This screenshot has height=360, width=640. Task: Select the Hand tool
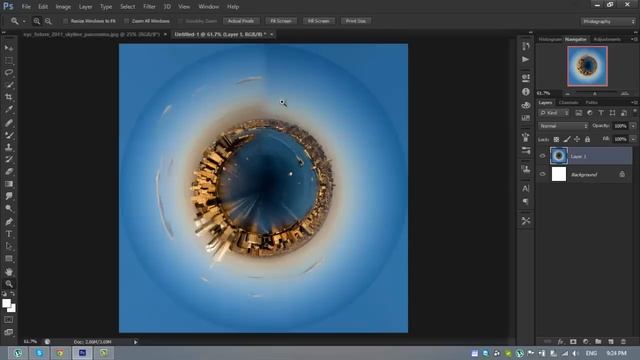pos(9,272)
